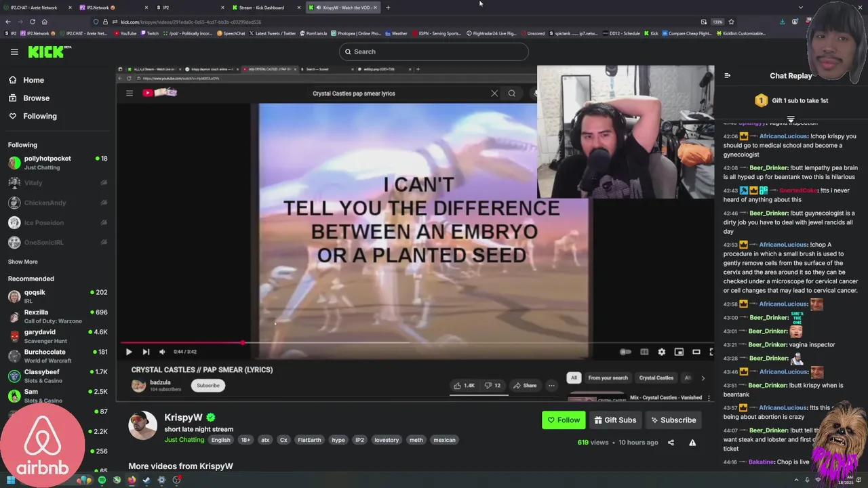Toggle theater mode in player

696,352
